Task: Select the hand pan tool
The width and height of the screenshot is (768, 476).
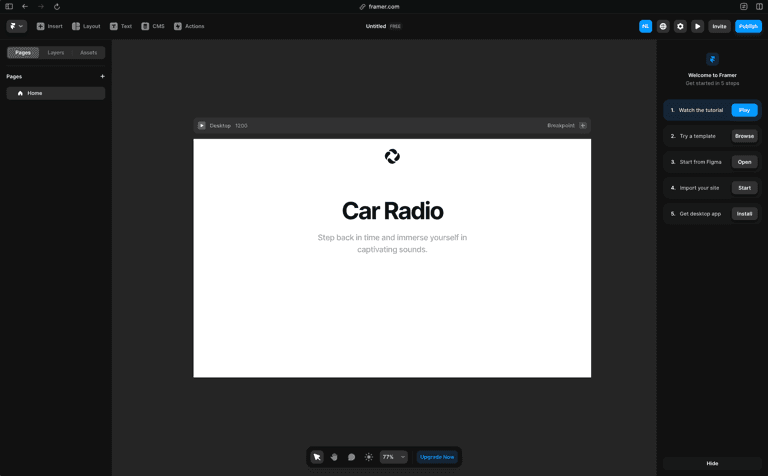Action: [334, 457]
